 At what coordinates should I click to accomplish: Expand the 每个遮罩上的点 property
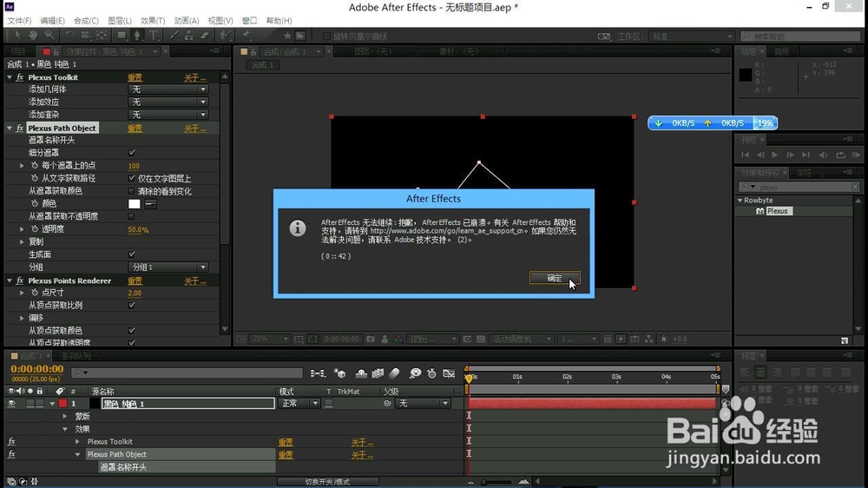point(22,166)
